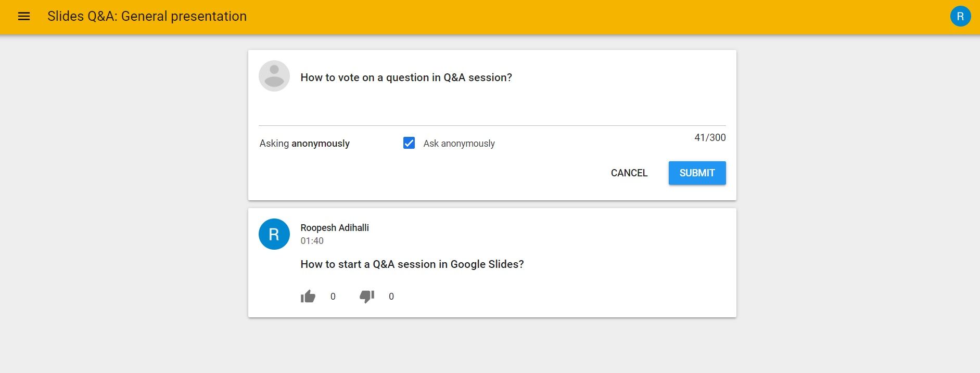Viewport: 980px width, 373px height.
Task: Click the Google Slides question text
Action: coord(412,264)
